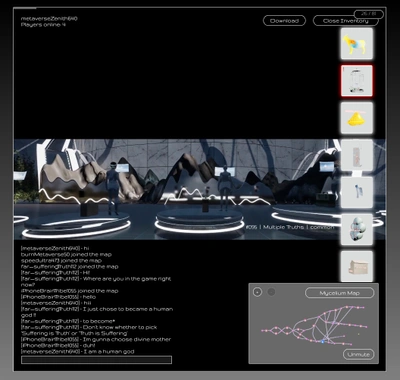The image size is (400, 380).
Task: Pick the yellow propeller hat inventory item
Action: coord(357,118)
